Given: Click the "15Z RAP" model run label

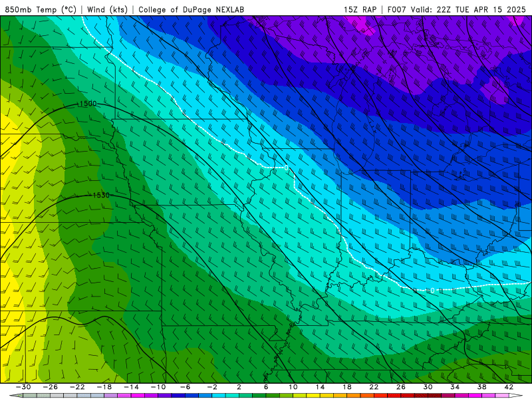Looking at the screenshot, I should (360, 9).
